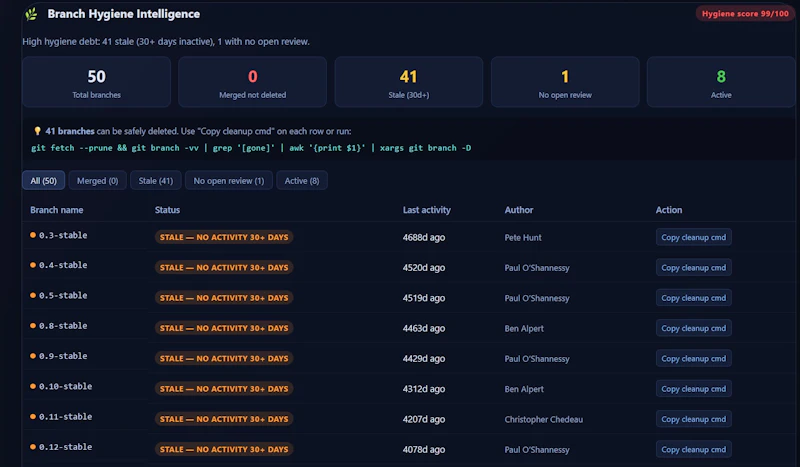Click the 4520d ago activity cell
Viewport: 800px width, 467px height.
pos(424,267)
